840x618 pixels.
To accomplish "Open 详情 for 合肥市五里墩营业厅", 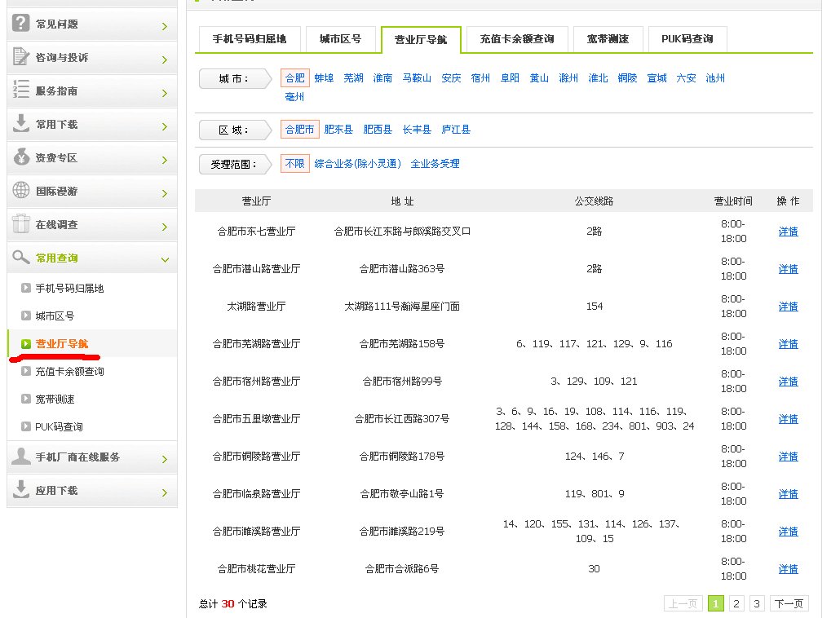I will tap(788, 419).
